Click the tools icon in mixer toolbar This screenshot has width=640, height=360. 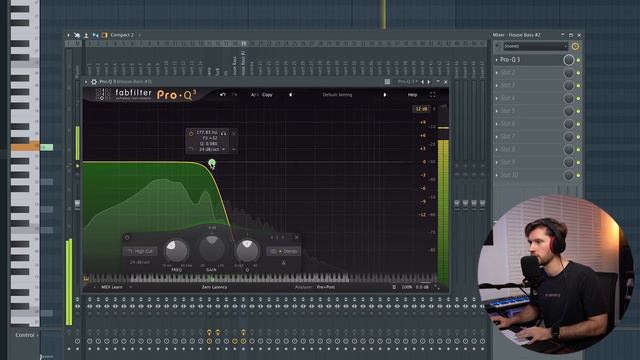click(77, 35)
